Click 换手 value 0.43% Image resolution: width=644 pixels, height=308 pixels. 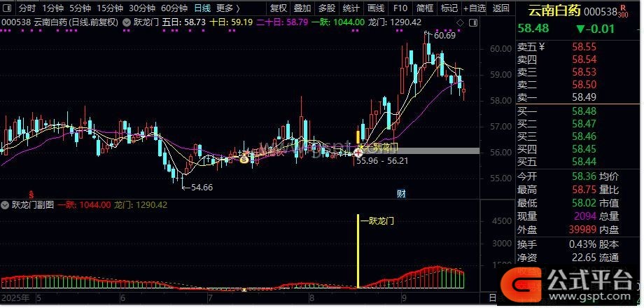582,244
